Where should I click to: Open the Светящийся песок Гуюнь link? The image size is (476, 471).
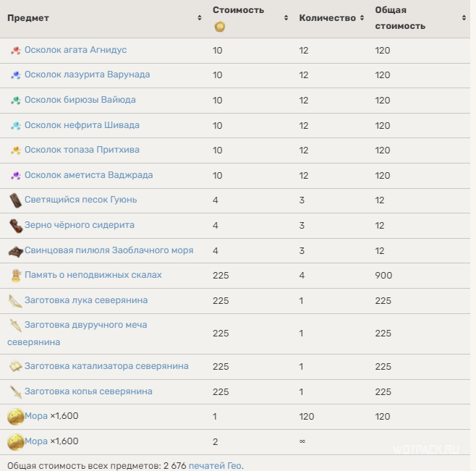[x=81, y=200]
